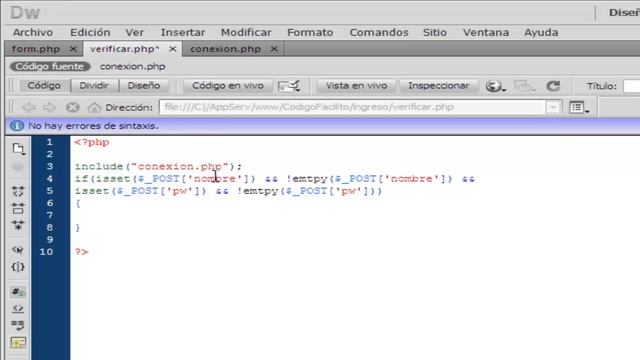This screenshot has width=640, height=360.
Task: Open the Modificar menu
Action: point(246,32)
